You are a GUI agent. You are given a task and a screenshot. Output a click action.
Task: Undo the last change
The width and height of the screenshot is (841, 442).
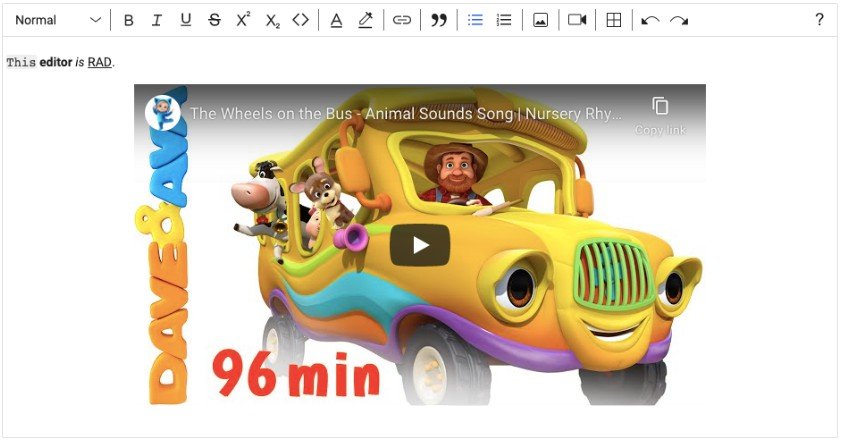point(650,20)
